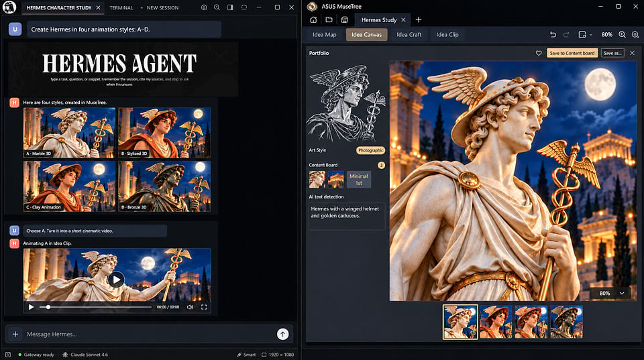Viewport: 644px width, 360px height.
Task: Maximize the ASUS MuseTree window
Action: point(618,7)
